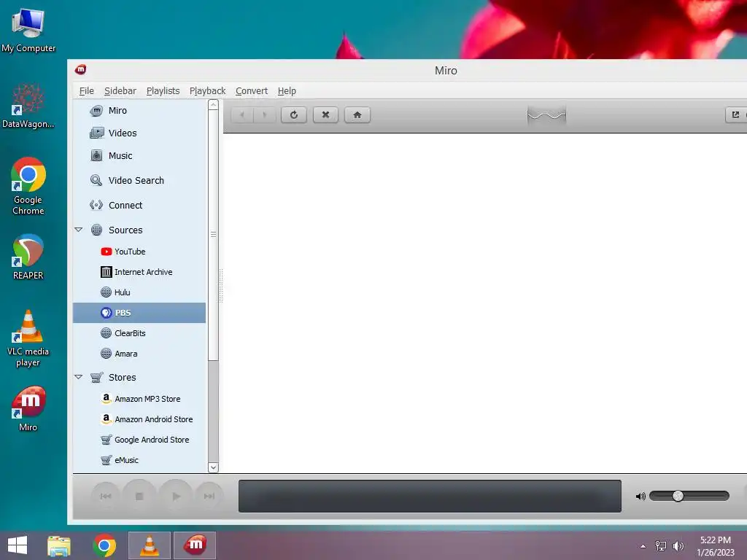This screenshot has height=560, width=747.
Task: Open Chrome from the taskbar
Action: [x=104, y=545]
